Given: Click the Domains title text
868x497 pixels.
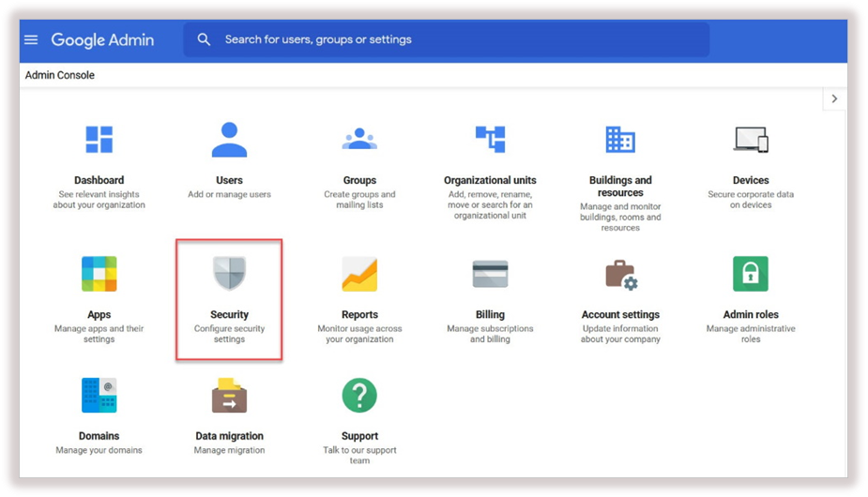Looking at the screenshot, I should pyautogui.click(x=99, y=435).
